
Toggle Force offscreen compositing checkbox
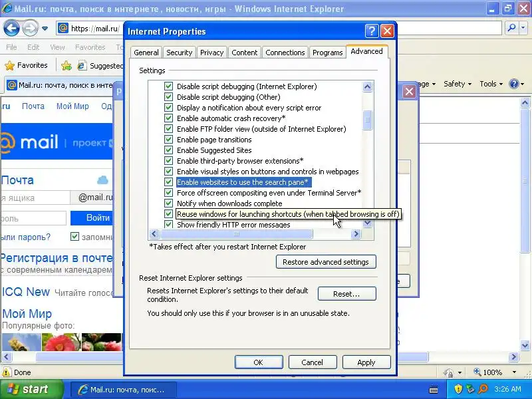pos(169,192)
